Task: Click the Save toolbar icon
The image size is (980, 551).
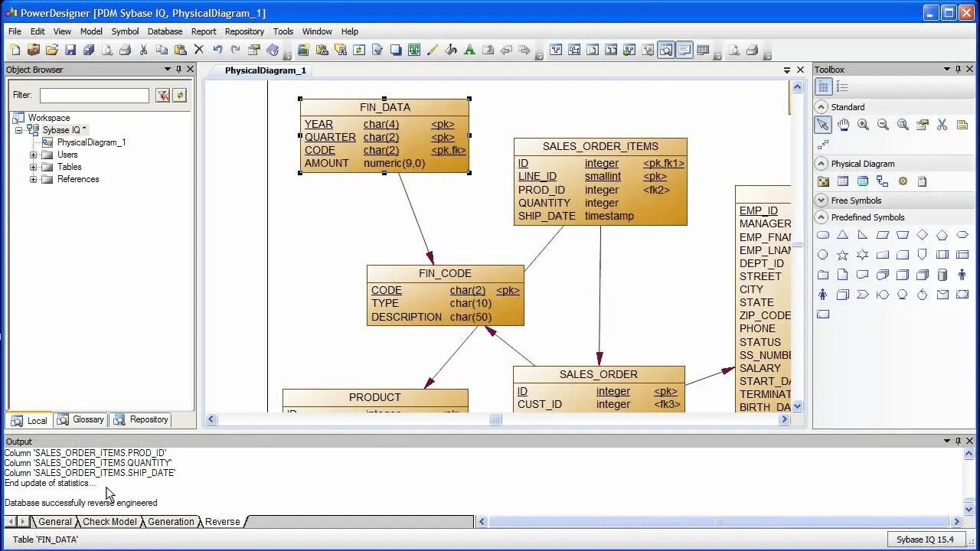Action: pos(70,51)
